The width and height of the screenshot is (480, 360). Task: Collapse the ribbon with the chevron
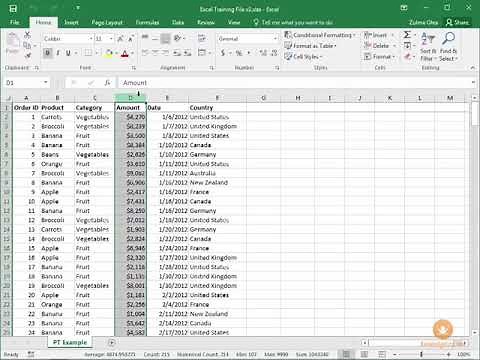(x=472, y=68)
